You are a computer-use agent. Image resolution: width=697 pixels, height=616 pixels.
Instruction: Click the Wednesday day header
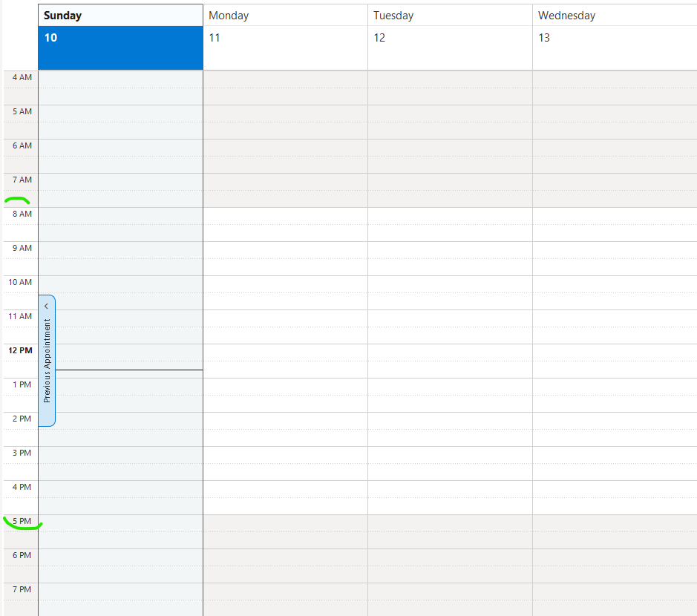(614, 16)
